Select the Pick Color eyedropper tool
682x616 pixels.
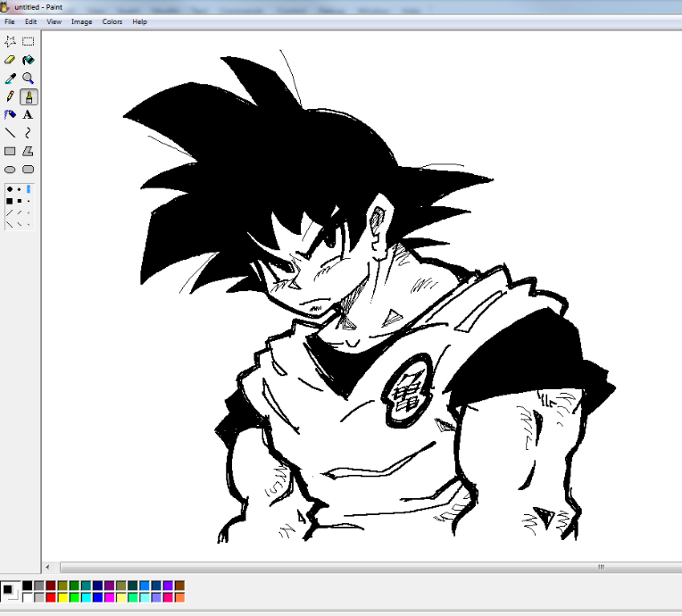[x=10, y=79]
